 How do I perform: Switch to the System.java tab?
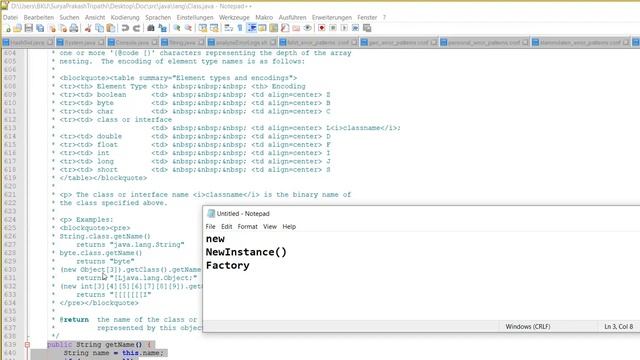coord(80,42)
